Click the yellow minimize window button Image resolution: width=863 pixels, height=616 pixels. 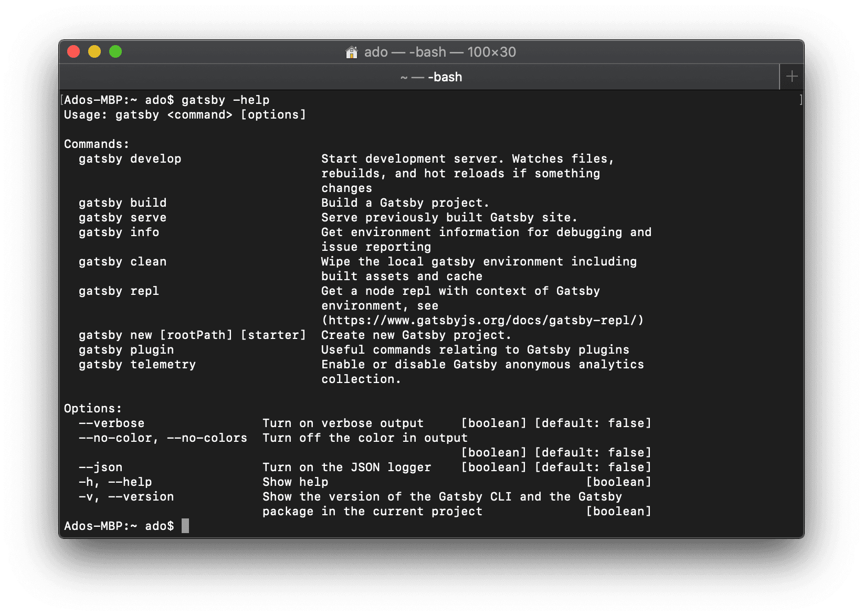click(x=94, y=51)
